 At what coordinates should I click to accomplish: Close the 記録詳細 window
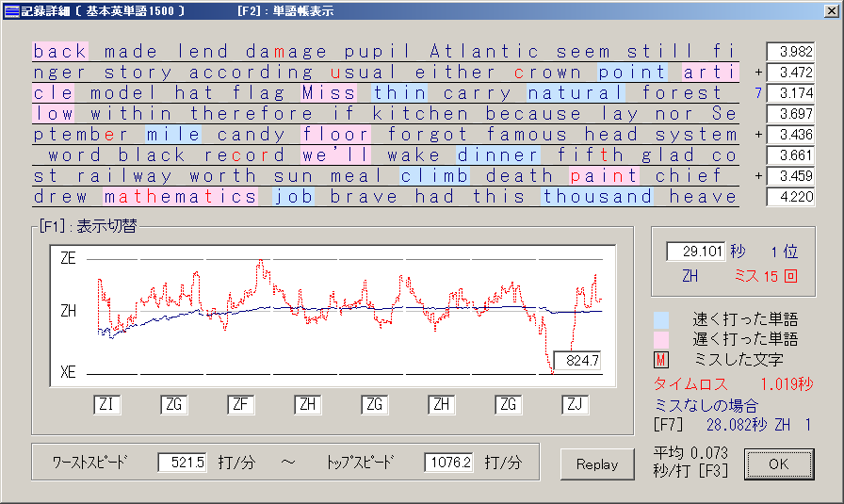click(831, 10)
